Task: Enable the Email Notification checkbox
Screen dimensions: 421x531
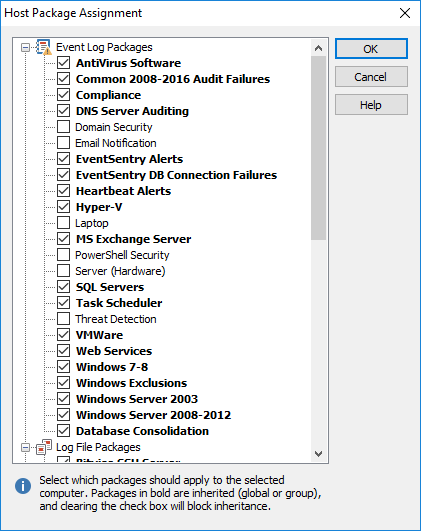Action: coord(64,143)
